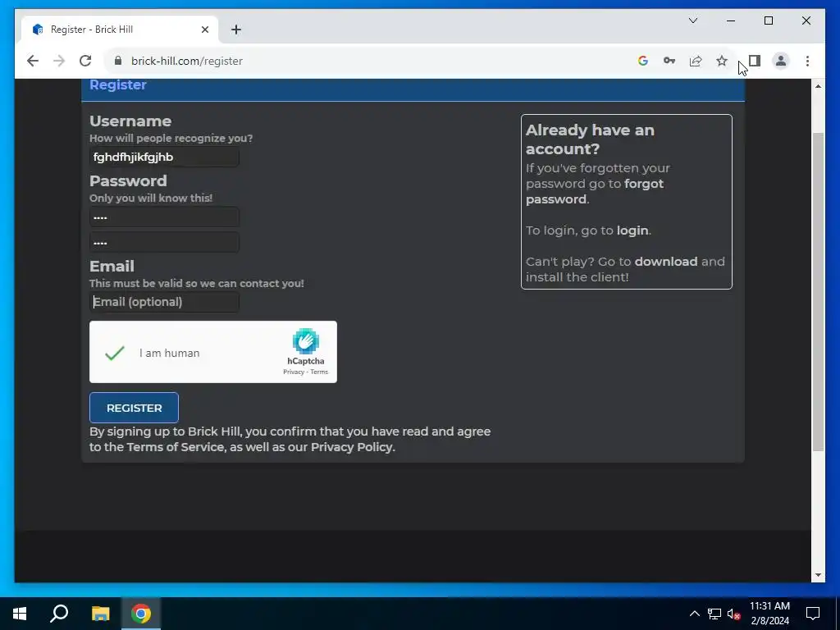Viewport: 840px width, 630px height.
Task: Click the Register panel heading
Action: click(x=118, y=84)
